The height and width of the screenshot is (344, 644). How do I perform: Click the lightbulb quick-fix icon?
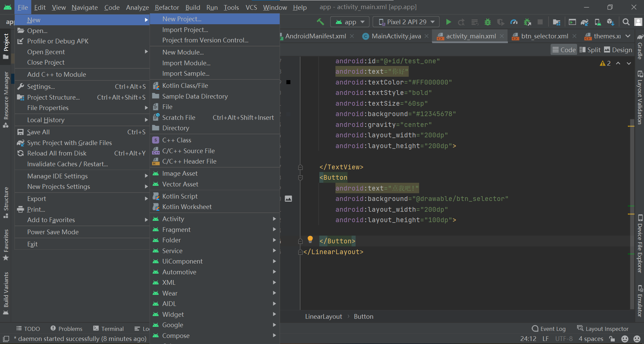click(x=310, y=240)
